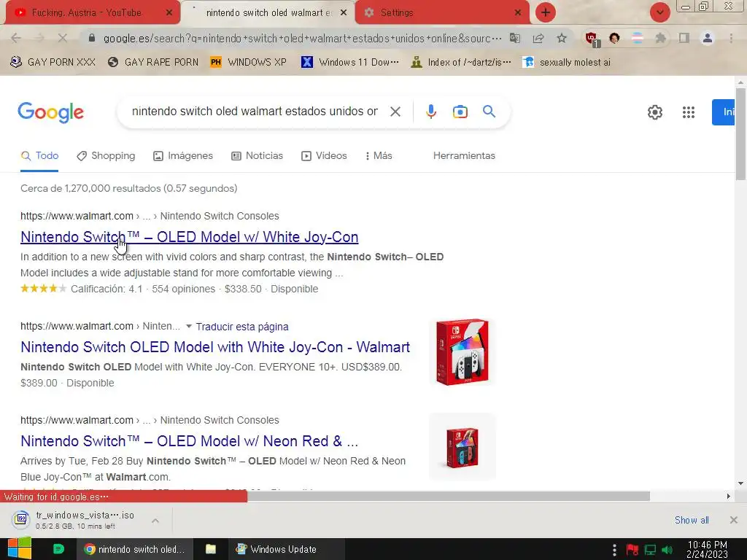Click the scroll-right arrow of horizontal scrollbar

pos(728,496)
